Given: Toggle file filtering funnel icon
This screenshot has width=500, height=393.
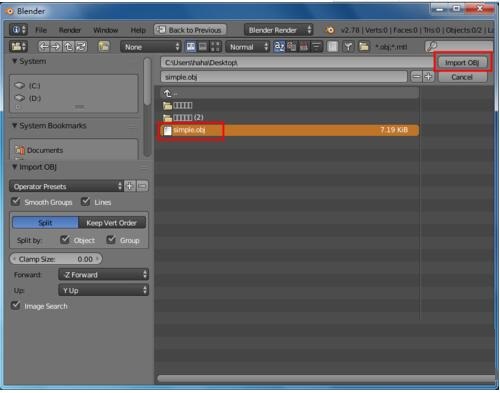Looking at the screenshot, I should [348, 47].
